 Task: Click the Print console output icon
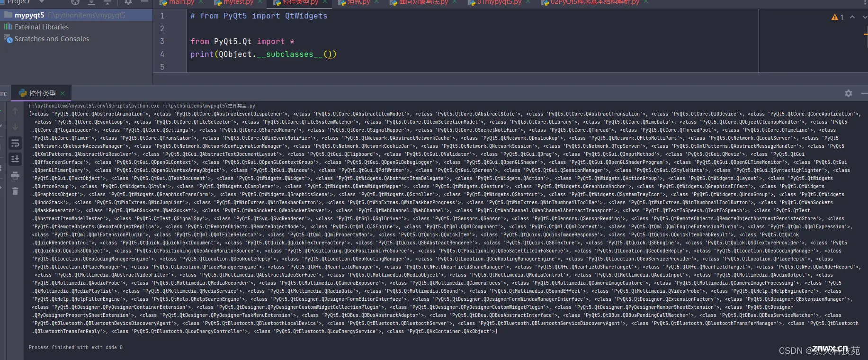tap(15, 175)
